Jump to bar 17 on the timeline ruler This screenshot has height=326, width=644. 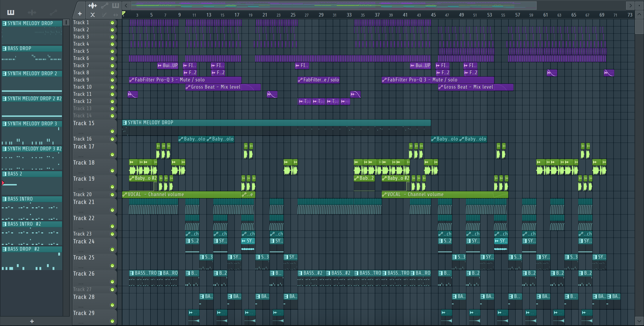click(237, 15)
